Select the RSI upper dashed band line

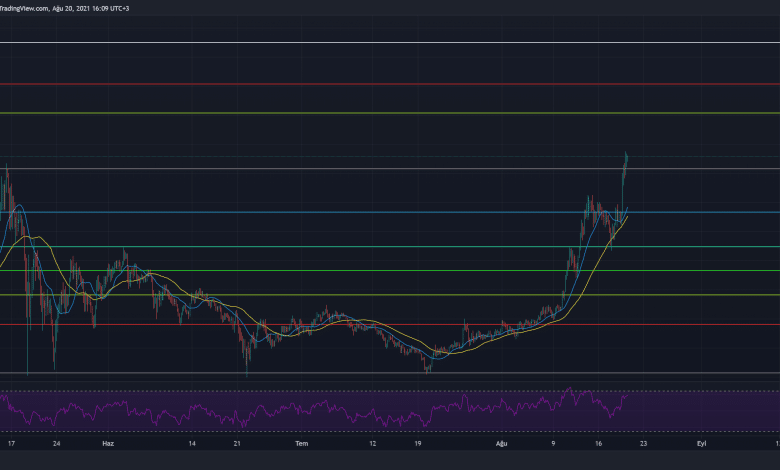point(300,391)
